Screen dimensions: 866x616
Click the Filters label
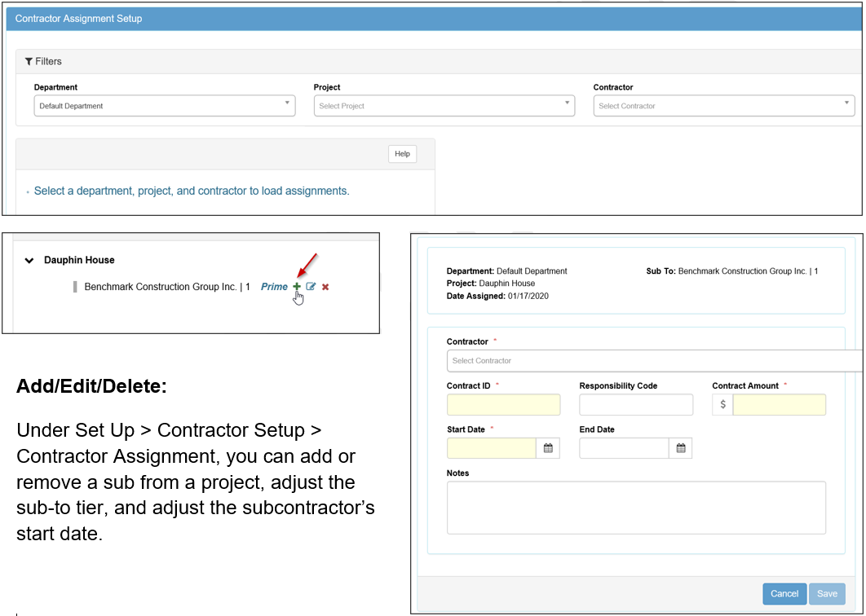[49, 61]
